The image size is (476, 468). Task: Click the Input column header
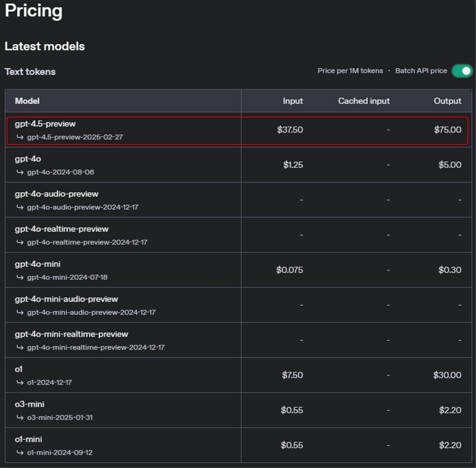point(293,101)
